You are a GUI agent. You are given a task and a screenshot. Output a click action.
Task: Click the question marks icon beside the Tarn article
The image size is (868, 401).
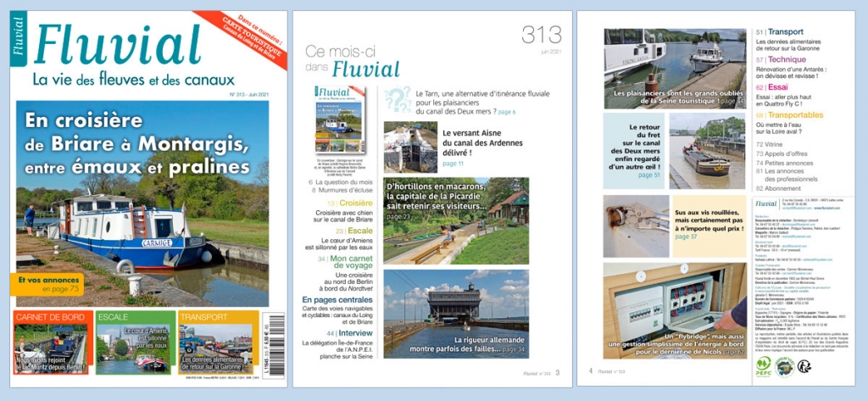tap(398, 99)
